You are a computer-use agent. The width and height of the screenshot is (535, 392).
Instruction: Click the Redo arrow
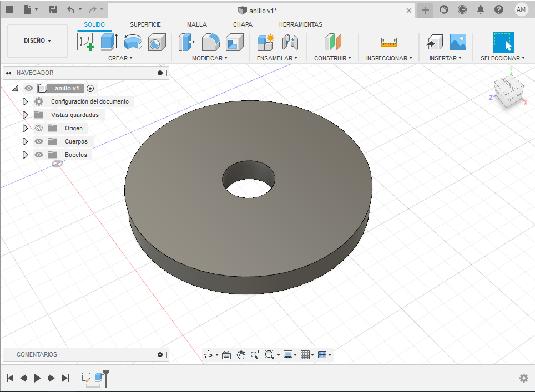[x=93, y=9]
